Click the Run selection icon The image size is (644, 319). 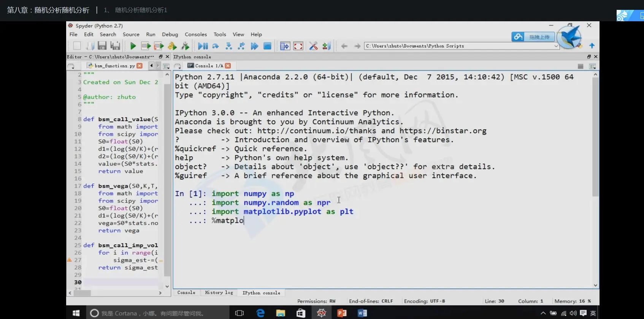[172, 46]
